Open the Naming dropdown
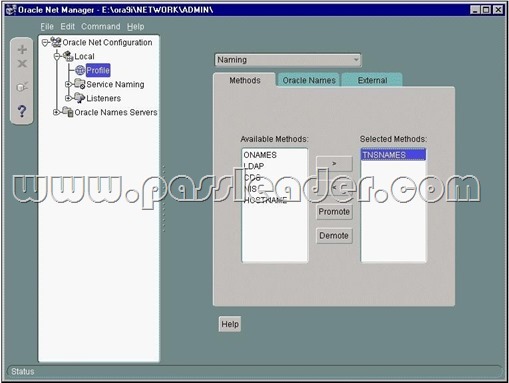Viewport: 509px width, 383px height. [288, 60]
